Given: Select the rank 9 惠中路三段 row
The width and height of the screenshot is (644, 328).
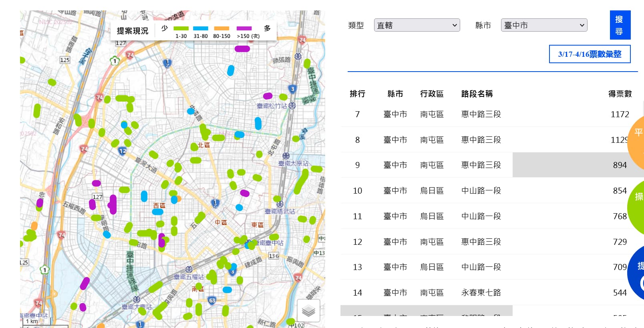Looking at the screenshot, I should tap(481, 165).
